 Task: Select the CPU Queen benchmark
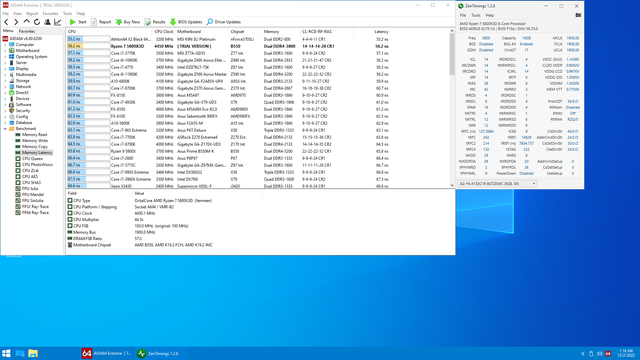click(x=32, y=158)
